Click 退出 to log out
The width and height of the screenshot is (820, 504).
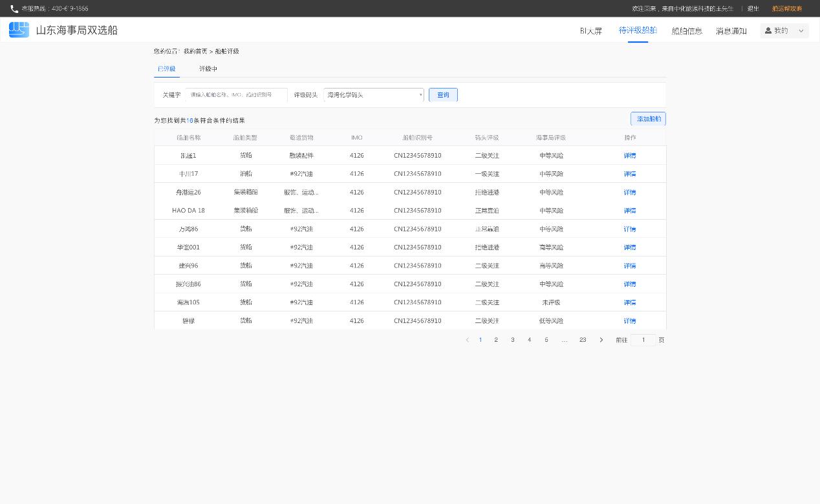753,9
